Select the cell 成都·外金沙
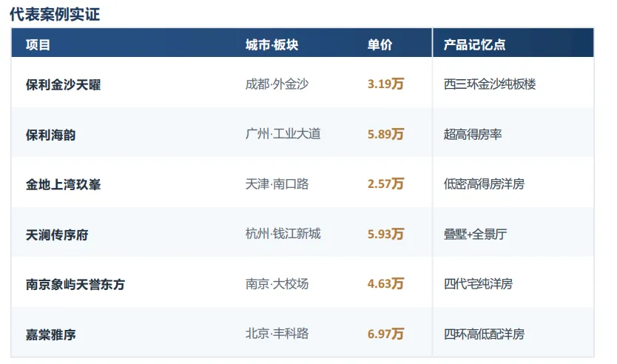The height and width of the screenshot is (364, 617). click(277, 84)
